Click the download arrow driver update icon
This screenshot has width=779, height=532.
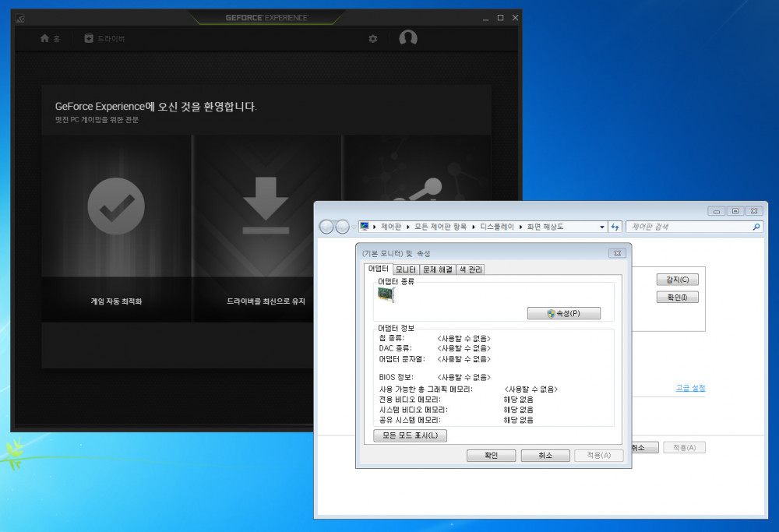click(x=266, y=206)
